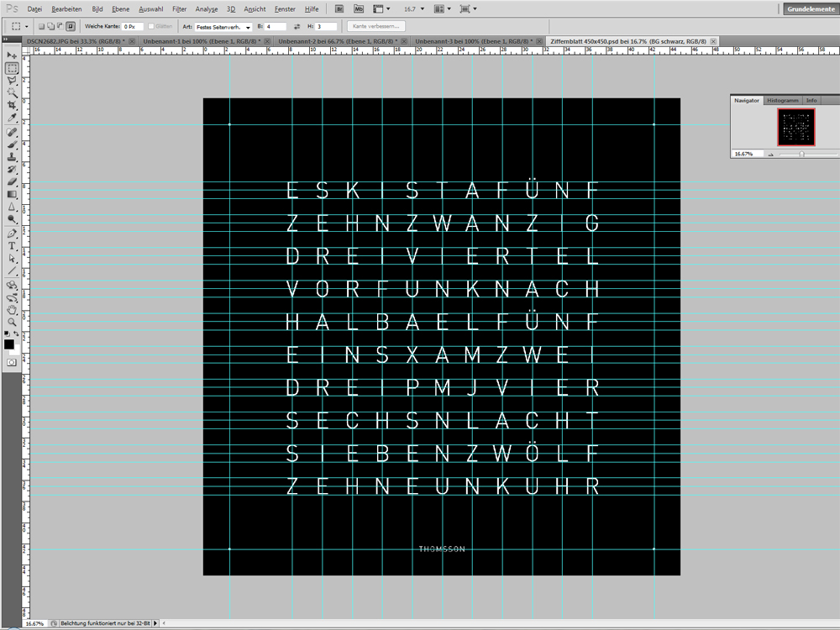Viewport: 840px width, 630px height.
Task: Select the Crop tool
Action: (x=12, y=106)
